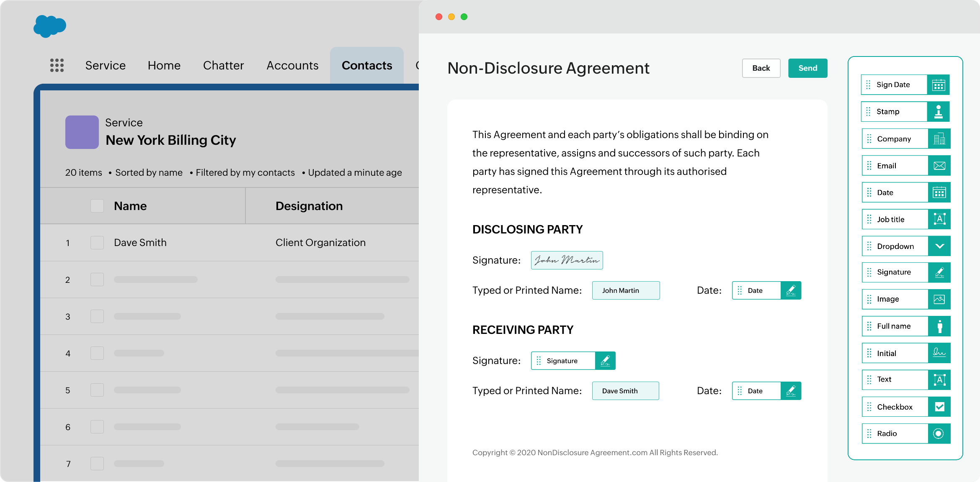This screenshot has height=482, width=980.
Task: Click pen icon on Receiving Party Date field
Action: tap(791, 391)
